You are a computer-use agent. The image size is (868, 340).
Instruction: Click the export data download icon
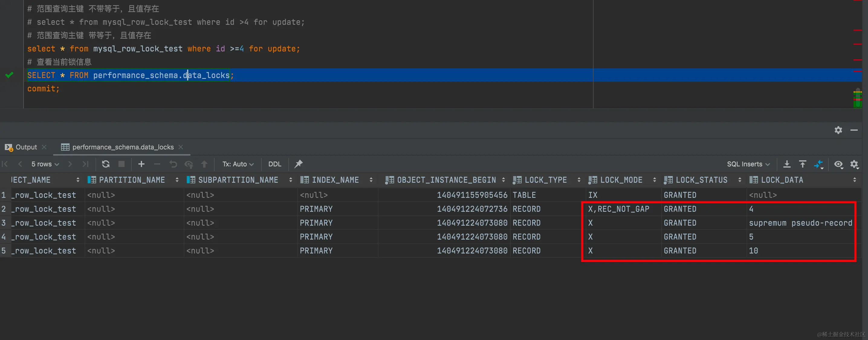point(787,164)
